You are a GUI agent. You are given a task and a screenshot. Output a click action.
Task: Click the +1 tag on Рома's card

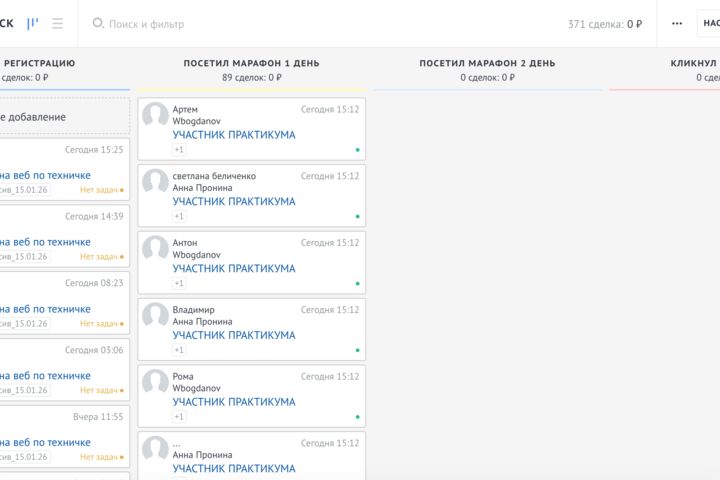tap(179, 417)
